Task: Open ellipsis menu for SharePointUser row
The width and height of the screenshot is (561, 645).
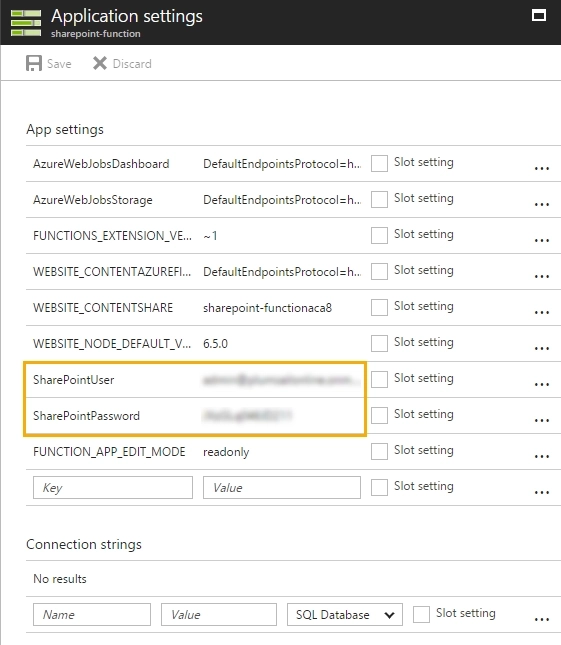Action: 542,385
